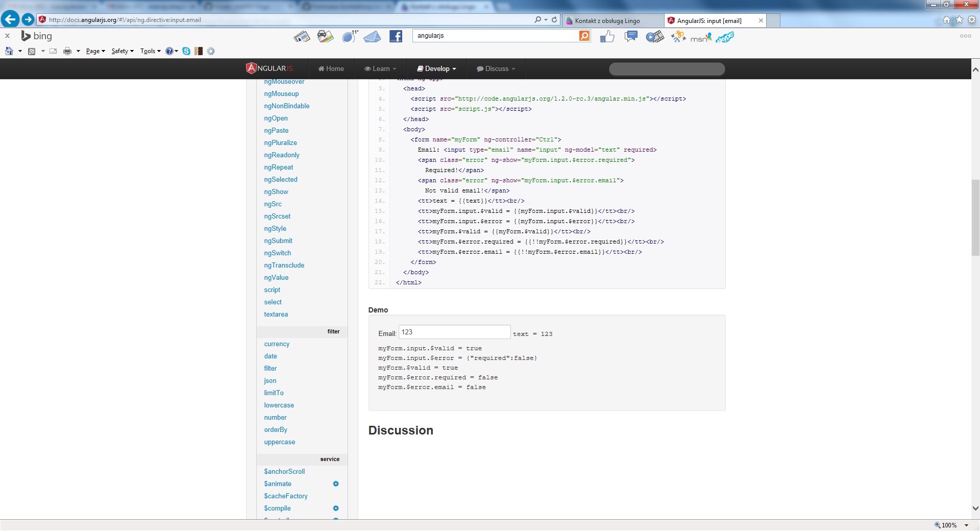Open IE home icon at top right
980x531 pixels.
[947, 20]
